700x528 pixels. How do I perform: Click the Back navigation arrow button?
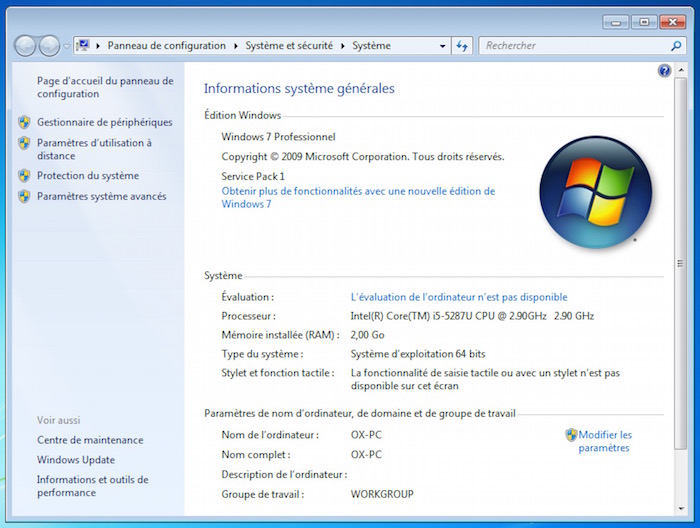pos(25,46)
